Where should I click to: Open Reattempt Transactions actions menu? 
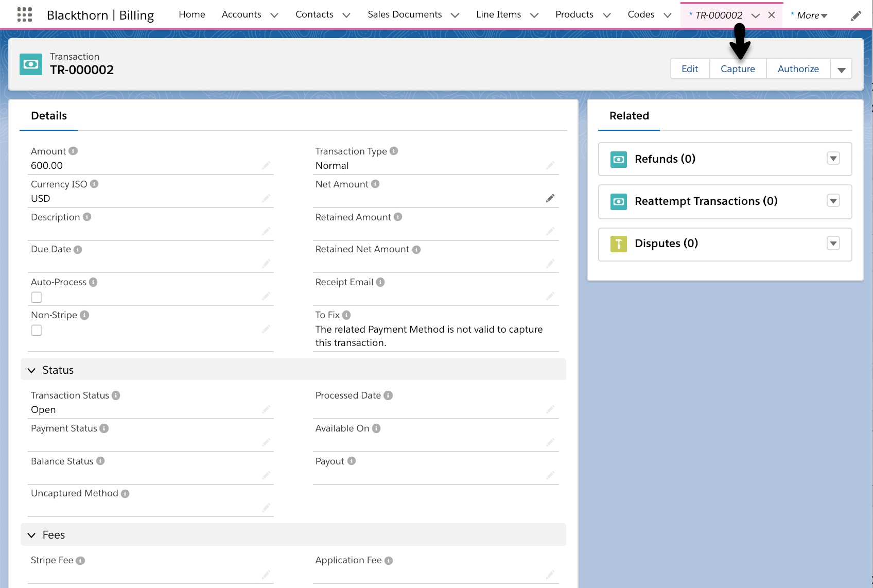833,201
